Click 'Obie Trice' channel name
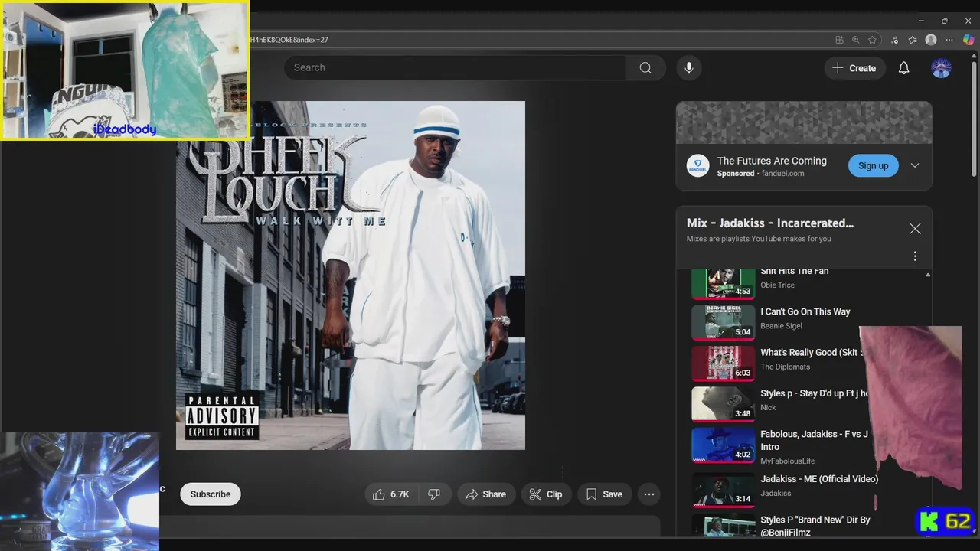The width and height of the screenshot is (980, 551). coord(777,285)
